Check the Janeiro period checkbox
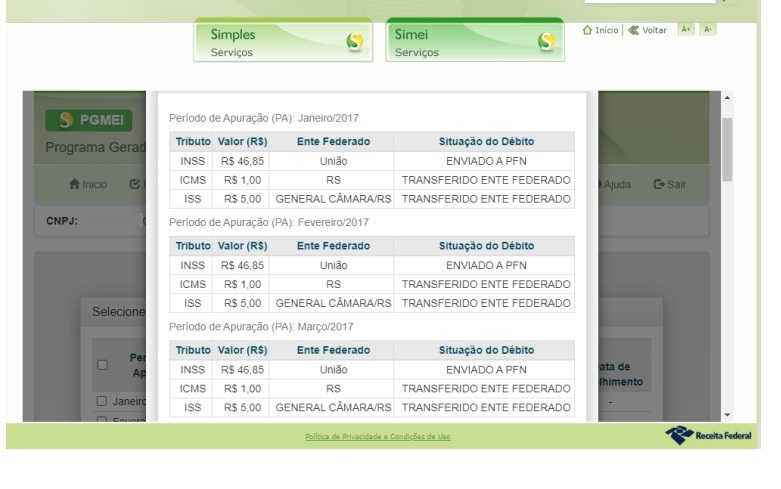The height and width of the screenshot is (489, 781). click(102, 401)
